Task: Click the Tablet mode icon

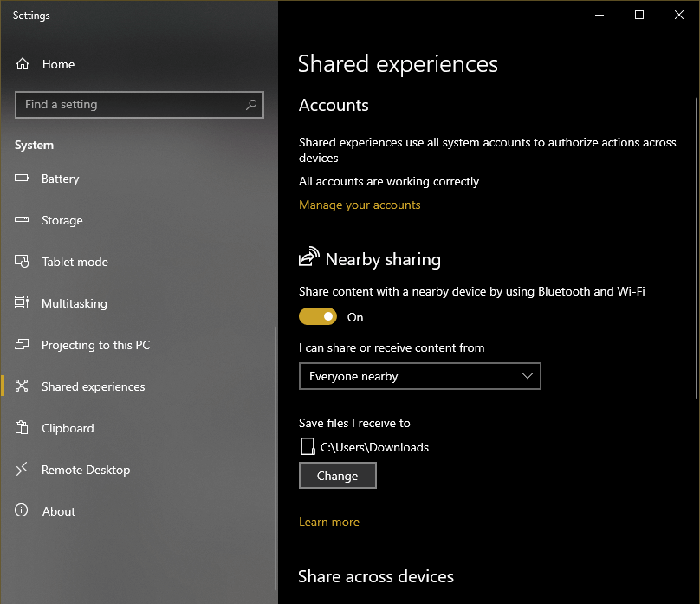Action: click(23, 262)
